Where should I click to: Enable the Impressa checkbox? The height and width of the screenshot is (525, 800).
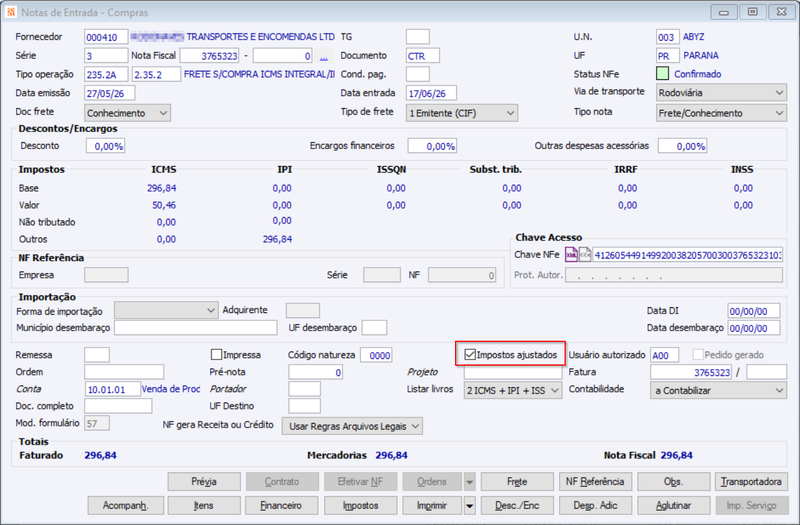point(216,355)
